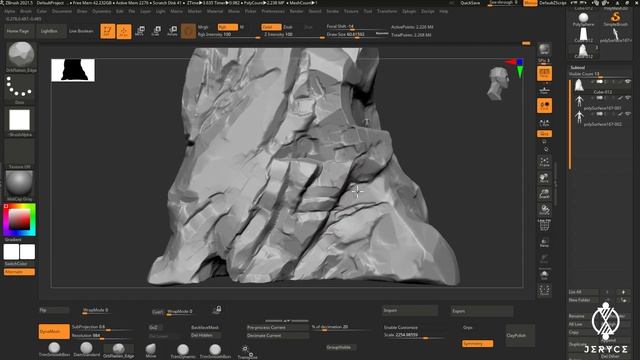Toggle the Floor grid icon
Screen dimensions: 640x360
tap(544, 90)
